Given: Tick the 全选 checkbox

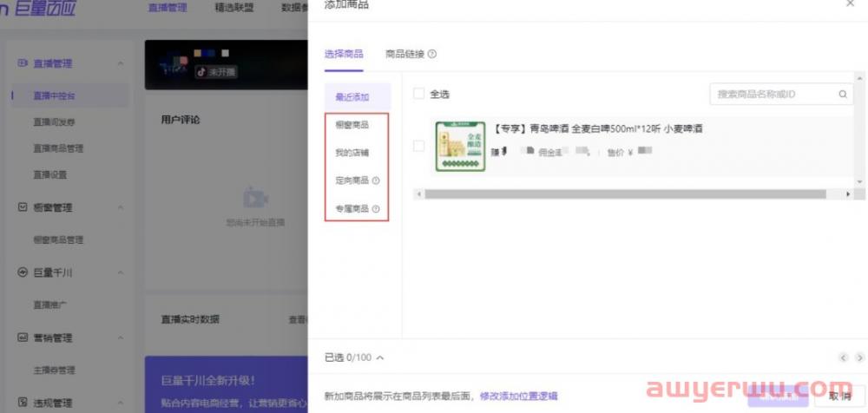Looking at the screenshot, I should click(x=419, y=94).
